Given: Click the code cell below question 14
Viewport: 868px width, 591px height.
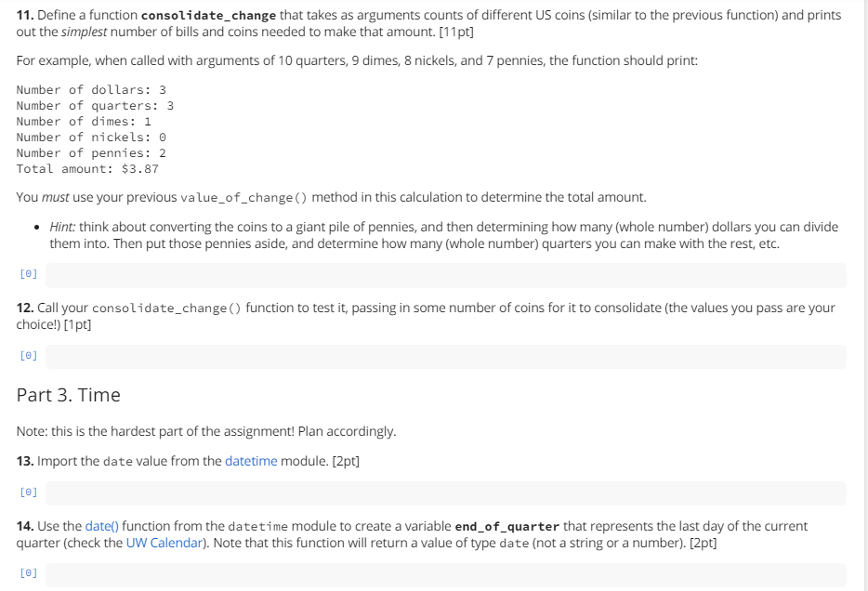Looking at the screenshot, I should pyautogui.click(x=444, y=573).
